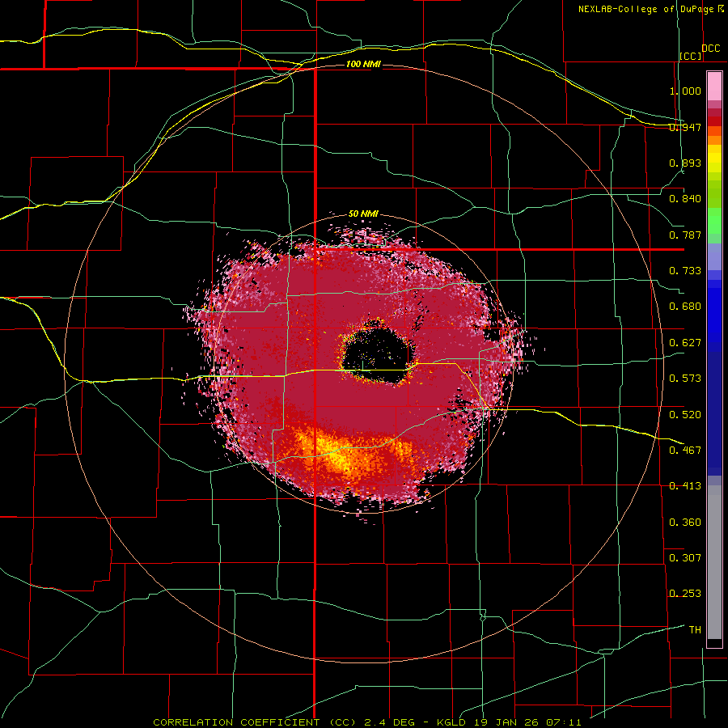Screen dimensions: 728x728
Task: Click the TH threshold label
Action: [x=695, y=630]
